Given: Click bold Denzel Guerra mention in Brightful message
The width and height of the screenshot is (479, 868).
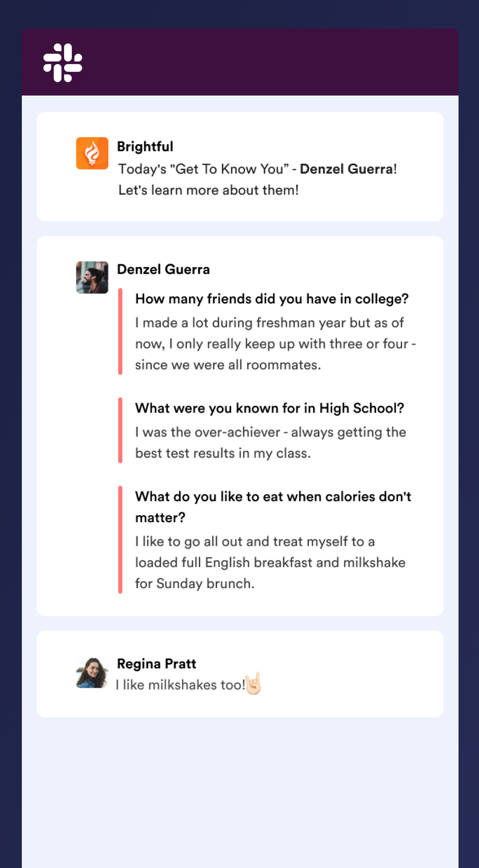Looking at the screenshot, I should click(x=347, y=169).
